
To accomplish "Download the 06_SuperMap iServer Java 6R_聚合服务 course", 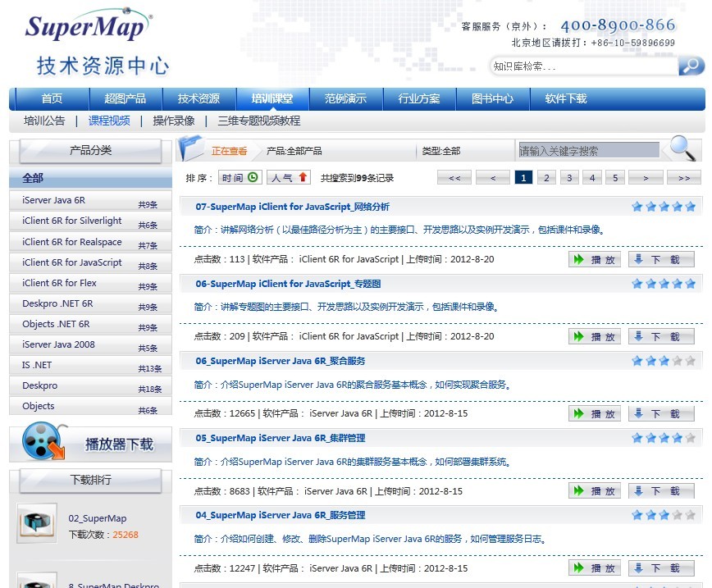I will [662, 413].
